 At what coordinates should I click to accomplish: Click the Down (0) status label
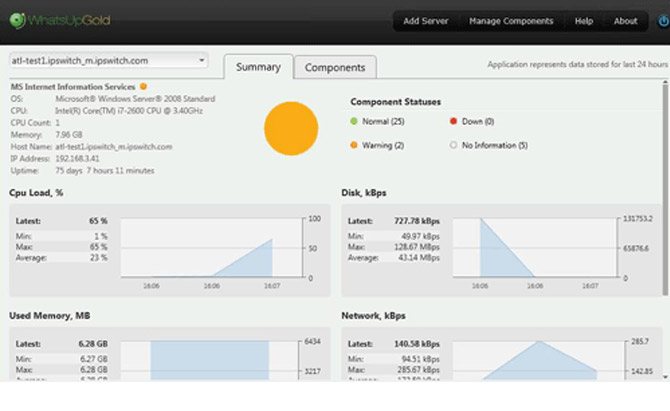pos(478,121)
